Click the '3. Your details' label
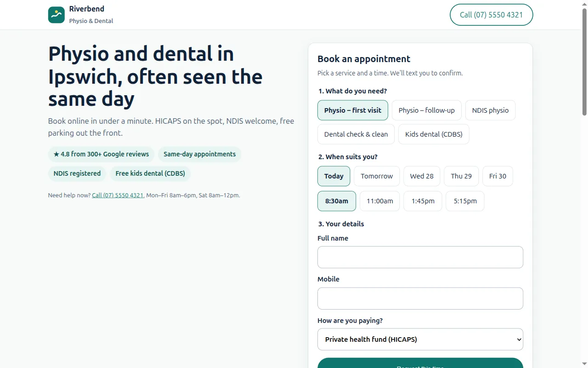The width and height of the screenshot is (588, 368). click(x=341, y=224)
